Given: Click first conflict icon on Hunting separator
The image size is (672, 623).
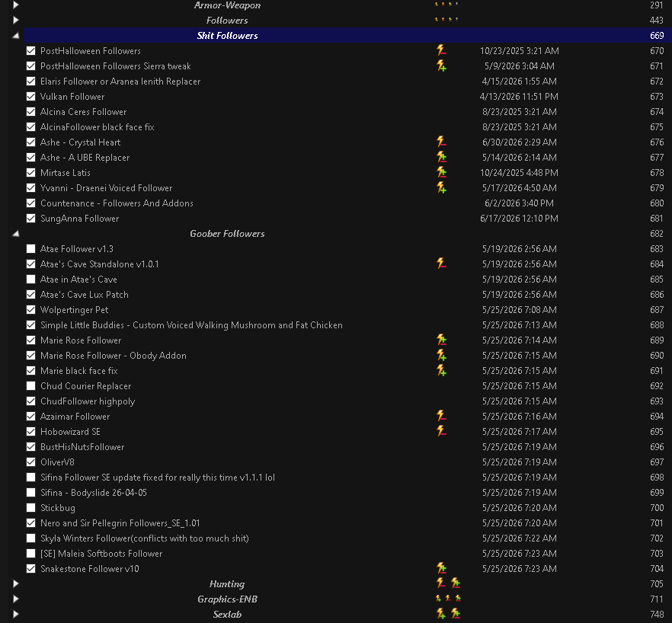Looking at the screenshot, I should [441, 583].
